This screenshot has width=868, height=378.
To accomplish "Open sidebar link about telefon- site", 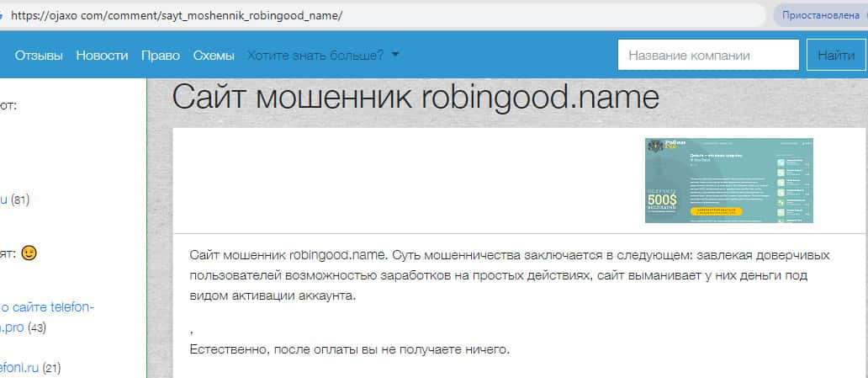I will click(47, 306).
